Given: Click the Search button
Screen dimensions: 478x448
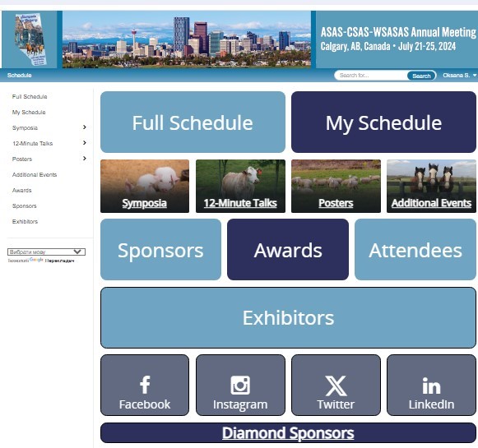Looking at the screenshot, I should pyautogui.click(x=421, y=76).
